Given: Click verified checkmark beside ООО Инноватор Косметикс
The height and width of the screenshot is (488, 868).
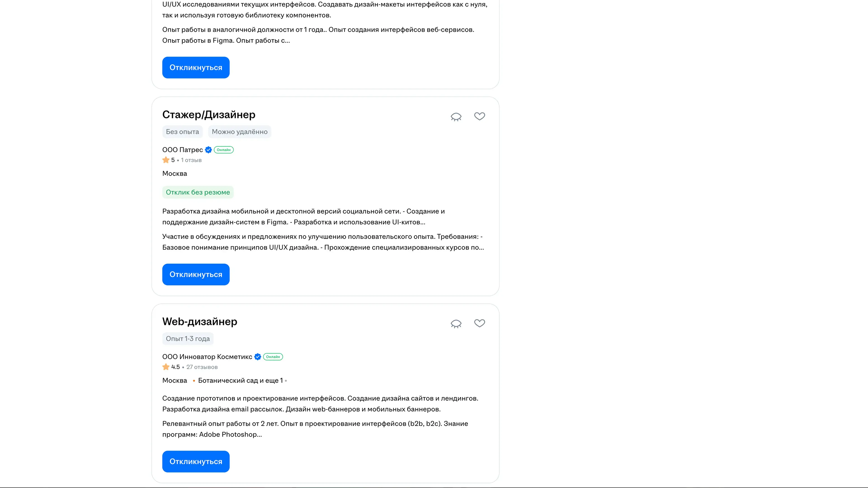Looking at the screenshot, I should (258, 357).
